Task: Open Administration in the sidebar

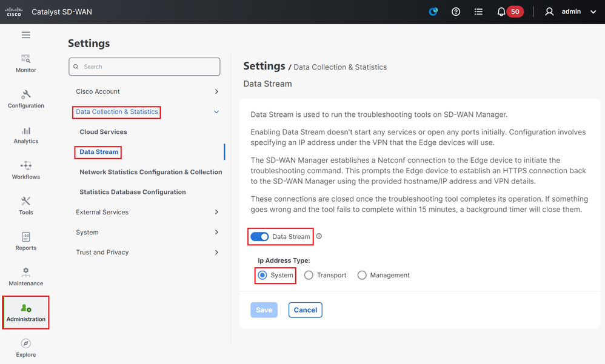Action: click(26, 313)
